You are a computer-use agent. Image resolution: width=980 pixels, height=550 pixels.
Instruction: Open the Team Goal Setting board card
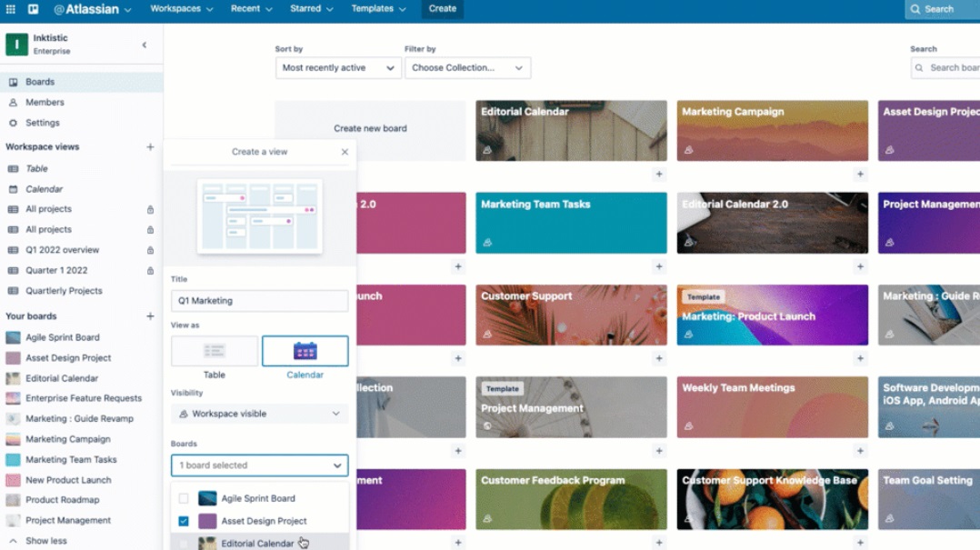929,499
